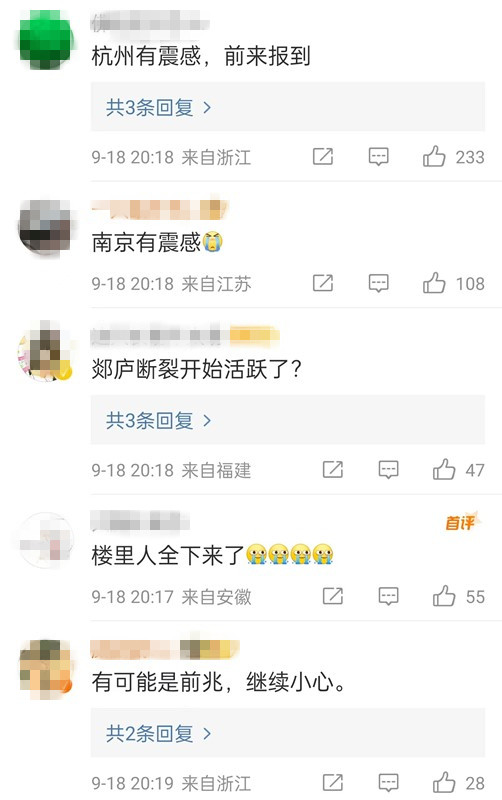The height and width of the screenshot is (800, 502).
Task: Open avatar of the Nanjing commenter
Action: coord(46,227)
